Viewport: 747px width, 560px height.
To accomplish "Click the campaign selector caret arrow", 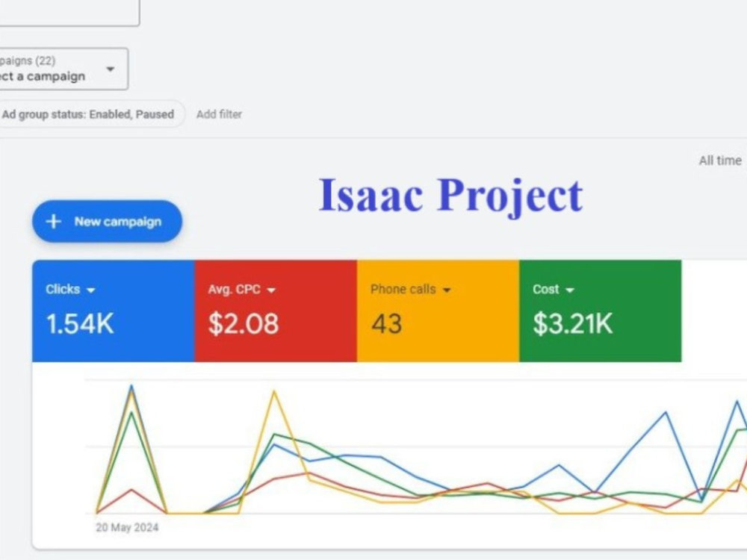I will tap(110, 69).
